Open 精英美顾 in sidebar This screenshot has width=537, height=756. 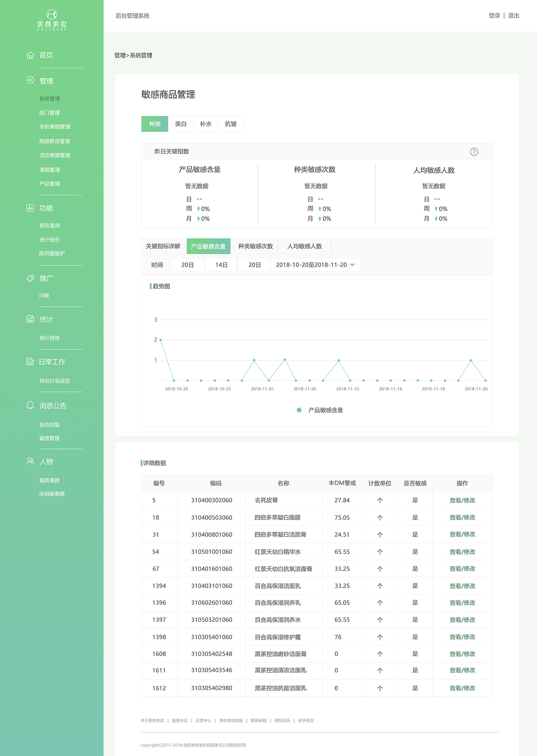(x=50, y=480)
